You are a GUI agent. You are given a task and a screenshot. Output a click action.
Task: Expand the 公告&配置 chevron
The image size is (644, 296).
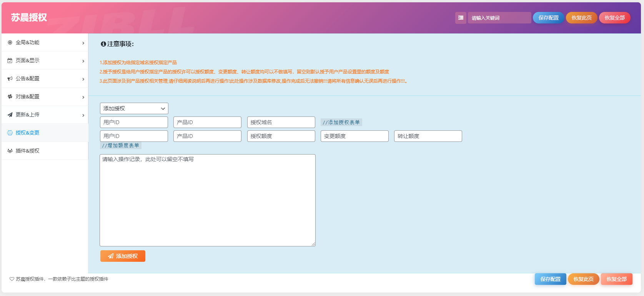click(83, 79)
